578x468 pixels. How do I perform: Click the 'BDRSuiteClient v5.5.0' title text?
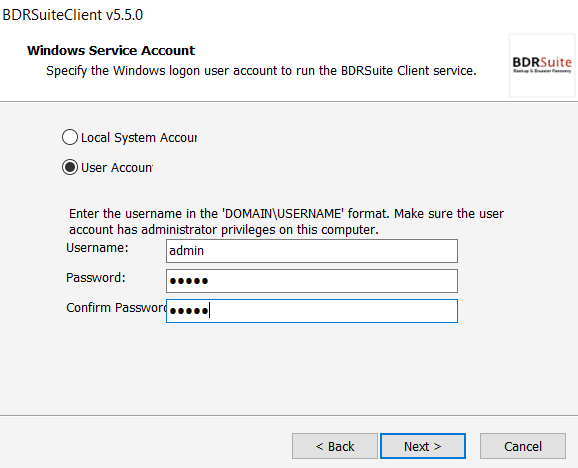[x=73, y=15]
